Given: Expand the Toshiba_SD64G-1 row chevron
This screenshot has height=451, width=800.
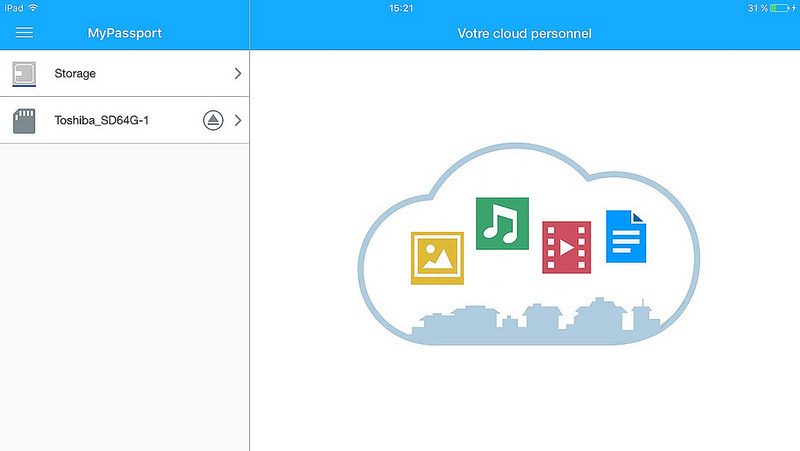Looking at the screenshot, I should 238,120.
